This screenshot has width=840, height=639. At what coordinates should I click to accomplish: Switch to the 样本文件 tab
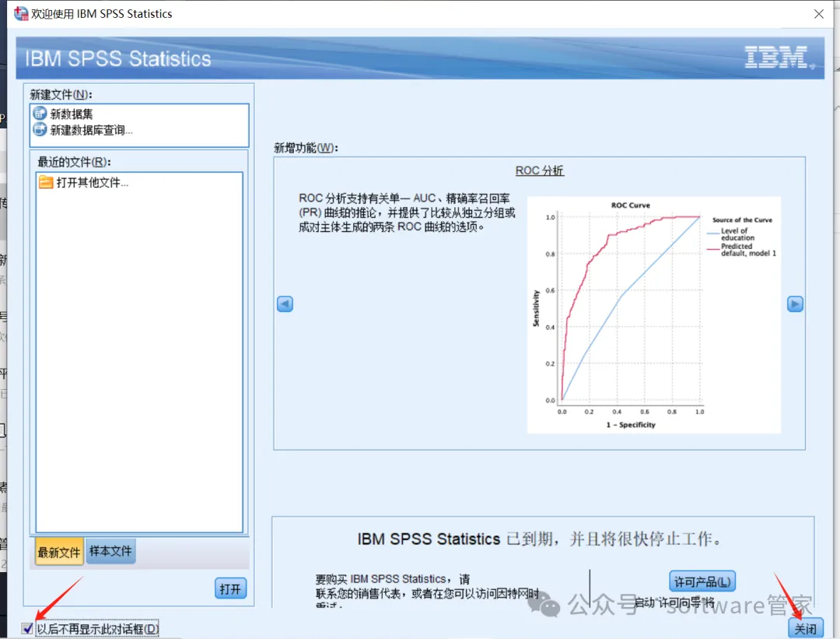point(110,551)
